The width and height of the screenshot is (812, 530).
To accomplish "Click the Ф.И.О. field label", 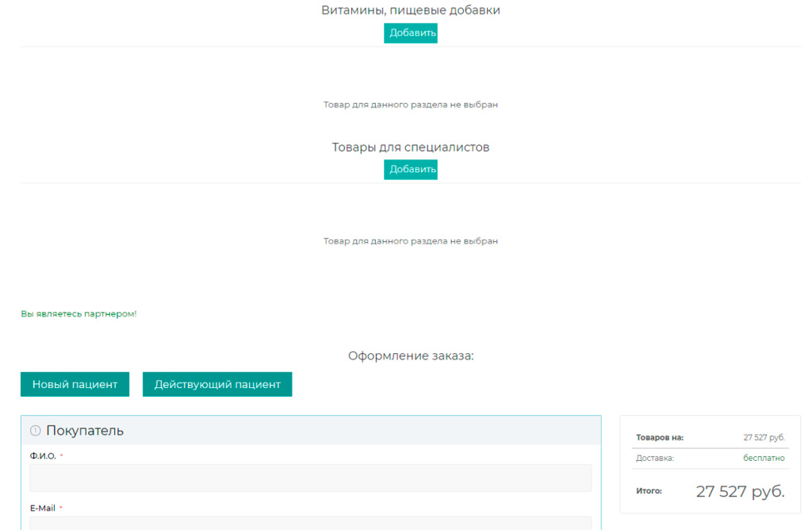I will (43, 456).
